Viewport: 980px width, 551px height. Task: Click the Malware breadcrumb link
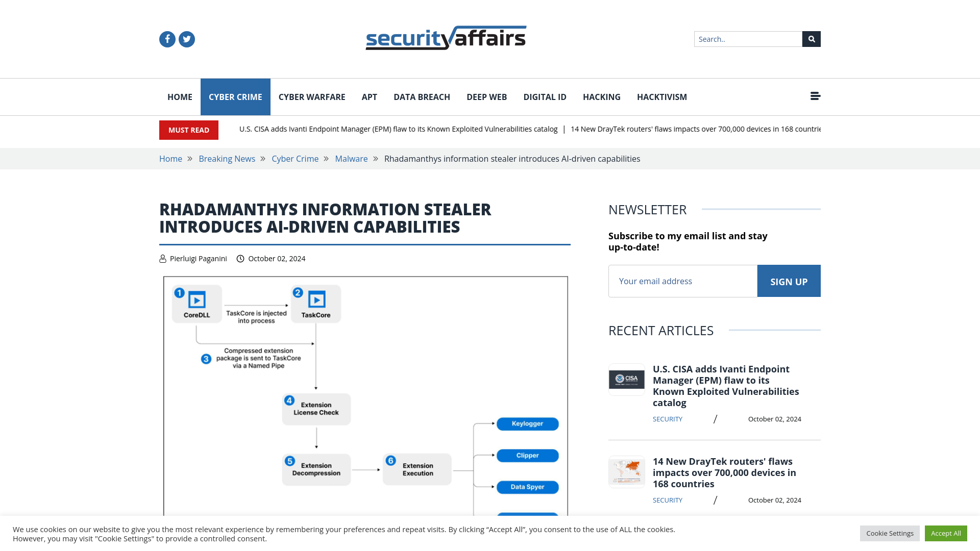(x=351, y=159)
